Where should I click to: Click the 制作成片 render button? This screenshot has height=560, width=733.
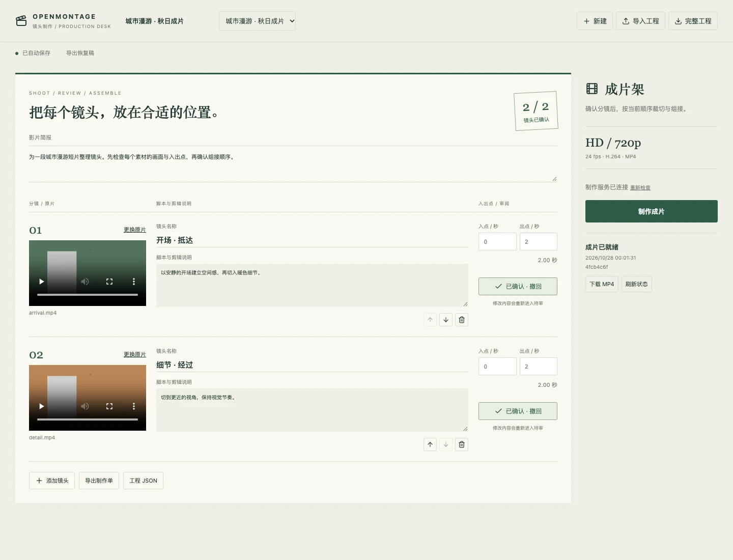(652, 211)
